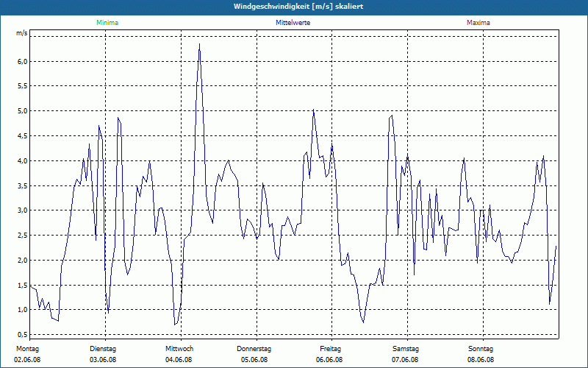Click the date 06.06.08

click(x=329, y=360)
